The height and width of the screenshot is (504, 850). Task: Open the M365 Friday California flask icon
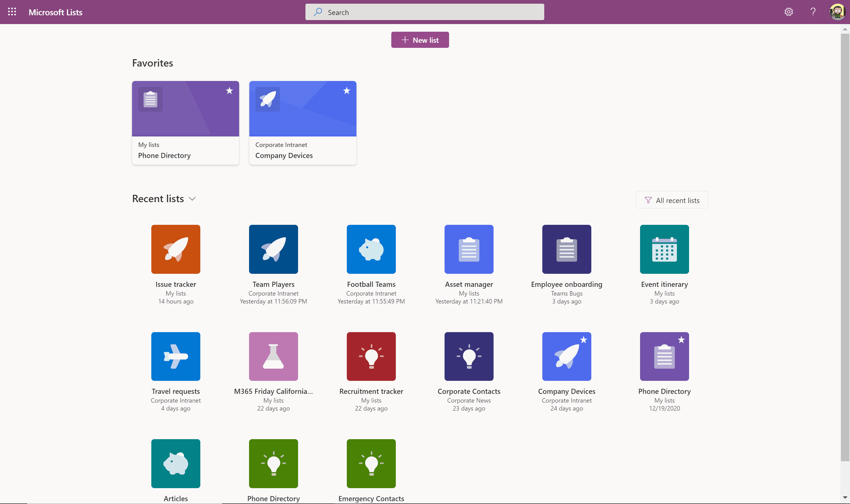click(274, 356)
